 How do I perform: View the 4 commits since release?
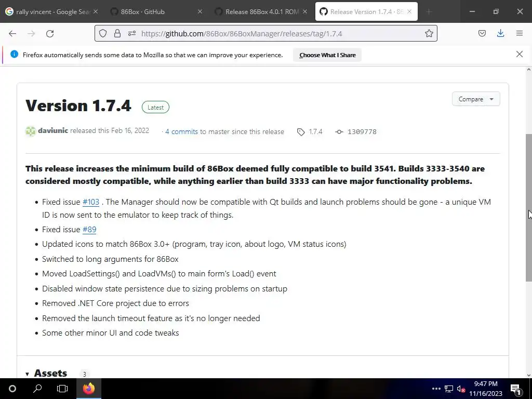181,131
